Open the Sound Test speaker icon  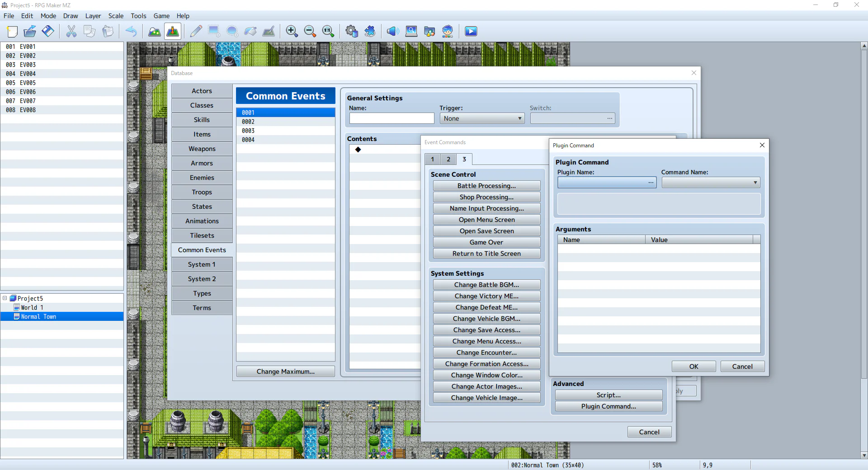(x=393, y=31)
